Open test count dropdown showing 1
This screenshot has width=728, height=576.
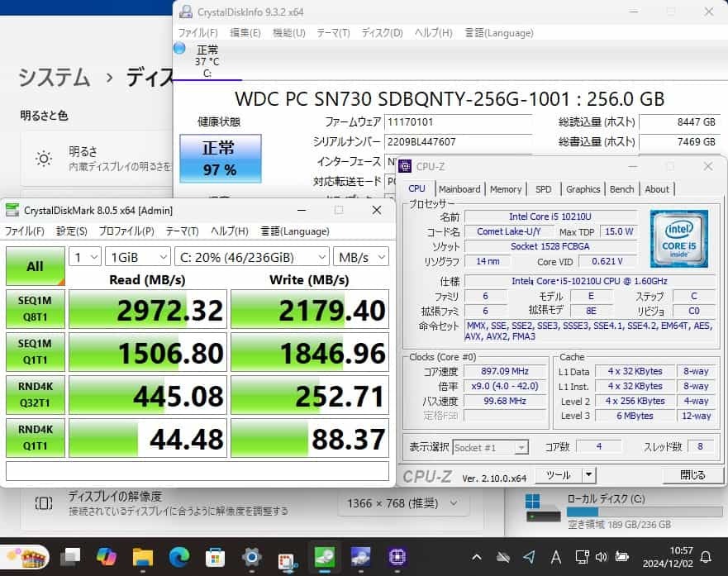pos(85,257)
